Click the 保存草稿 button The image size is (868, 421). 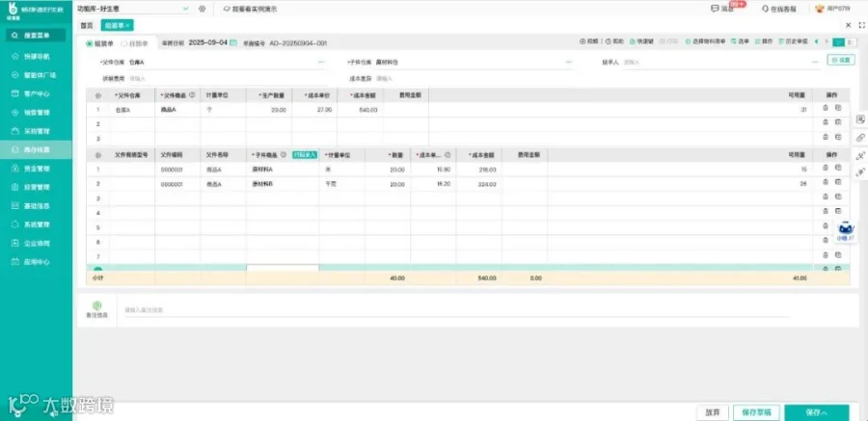pos(756,412)
